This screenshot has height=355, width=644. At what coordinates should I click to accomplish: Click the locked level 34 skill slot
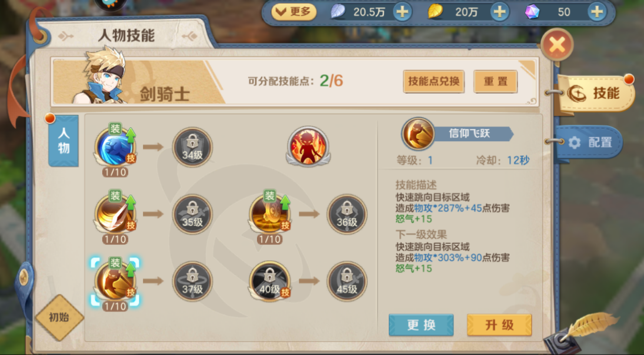pos(192,147)
